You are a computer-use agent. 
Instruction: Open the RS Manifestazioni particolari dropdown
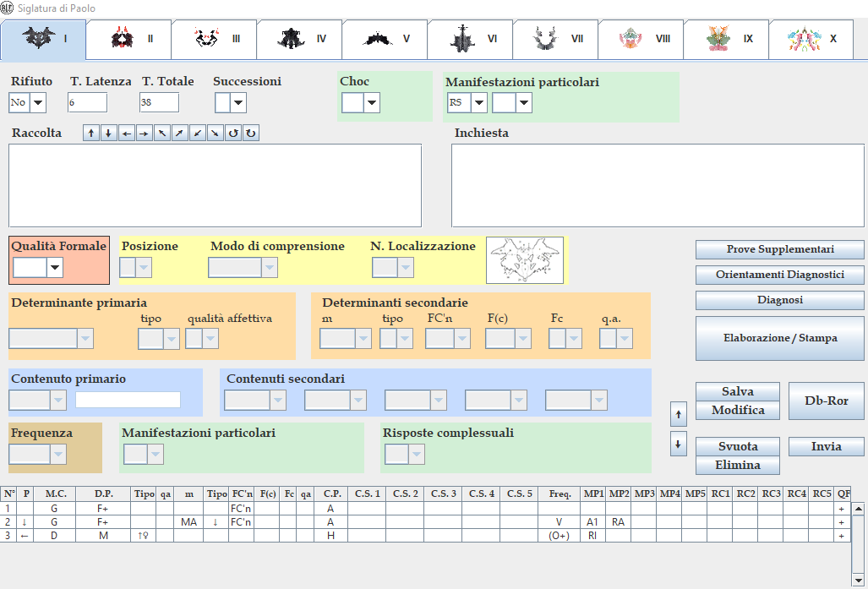pos(479,102)
